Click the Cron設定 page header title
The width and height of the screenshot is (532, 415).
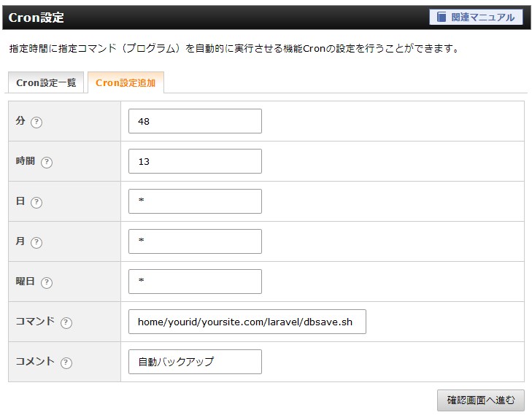click(36, 18)
